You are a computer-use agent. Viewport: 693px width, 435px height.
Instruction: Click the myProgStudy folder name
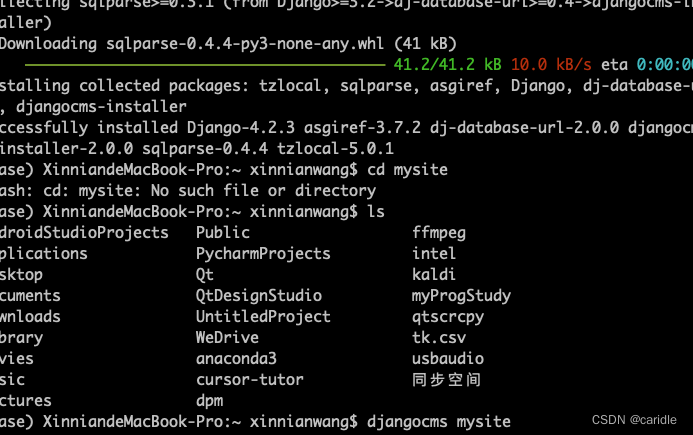pos(461,296)
